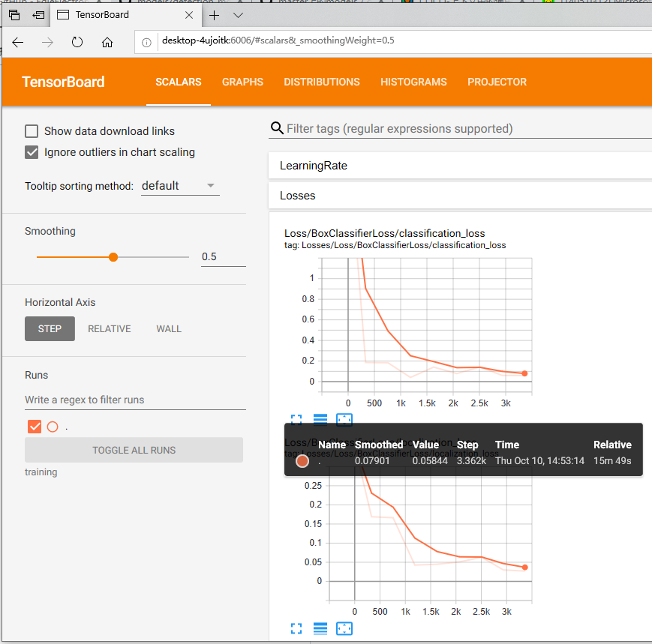Click the browser Forward arrow

pos(47,42)
